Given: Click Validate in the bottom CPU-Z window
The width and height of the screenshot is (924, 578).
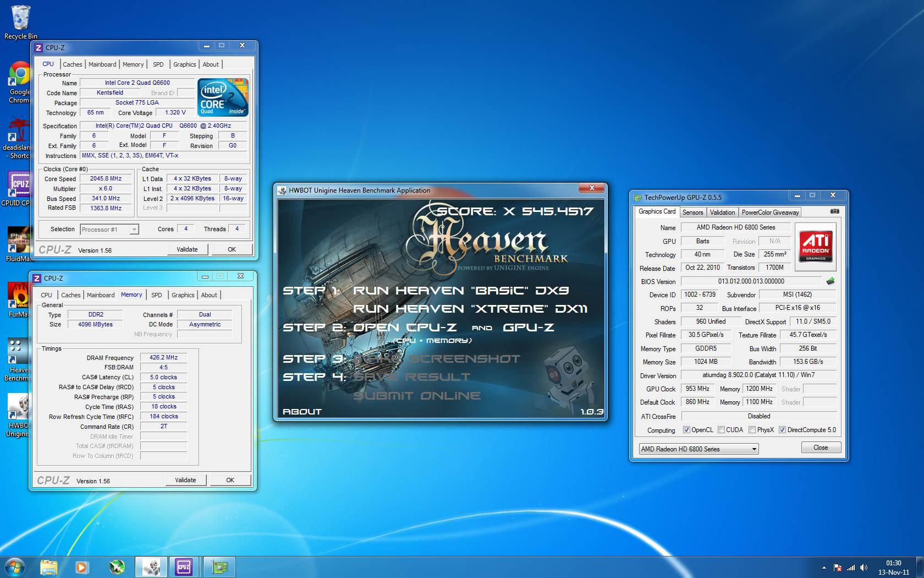Looking at the screenshot, I should click(x=185, y=480).
